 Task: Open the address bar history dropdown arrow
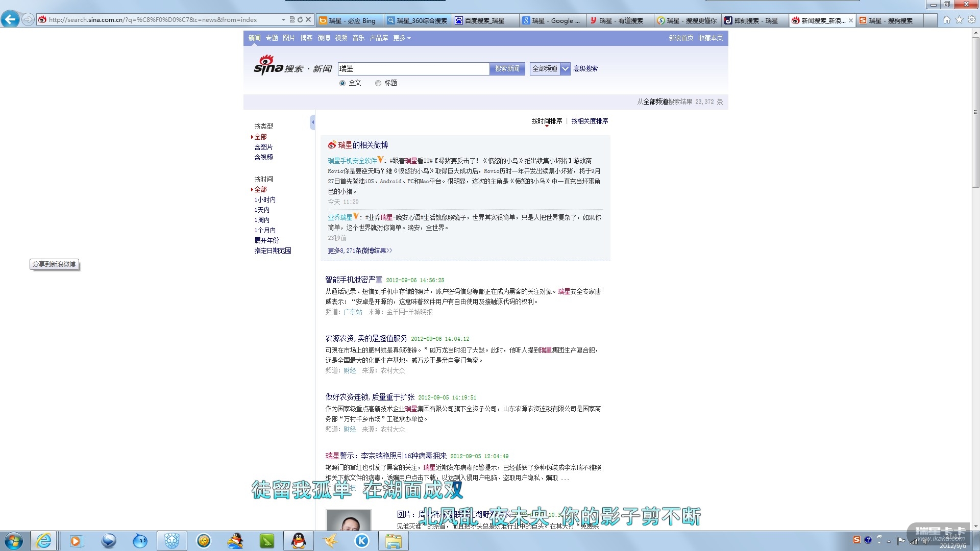click(283, 20)
